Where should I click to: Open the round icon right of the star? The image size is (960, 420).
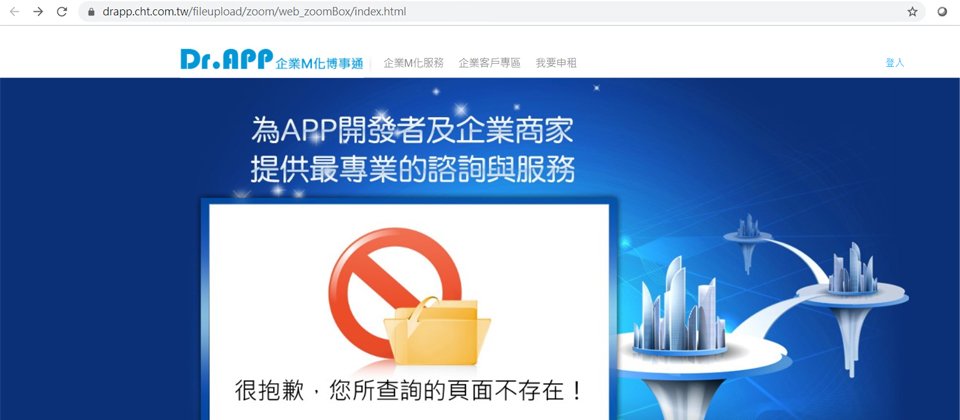click(942, 12)
